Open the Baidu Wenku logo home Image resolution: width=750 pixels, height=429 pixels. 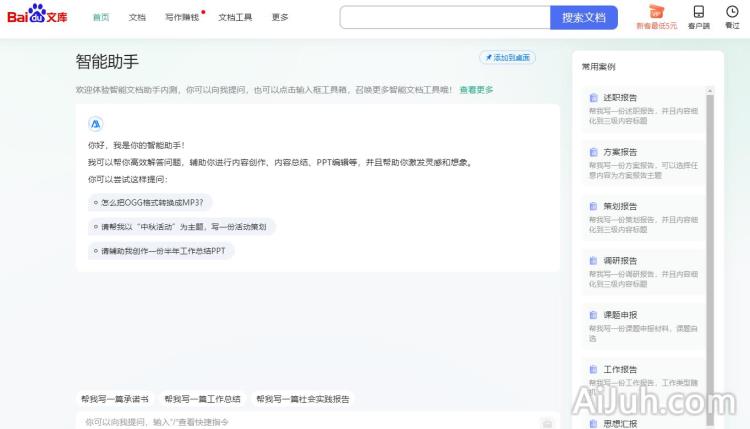coord(37,14)
